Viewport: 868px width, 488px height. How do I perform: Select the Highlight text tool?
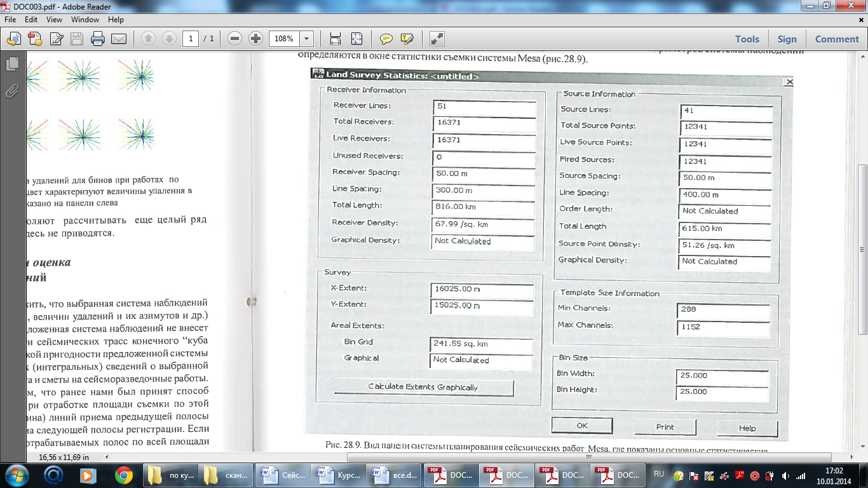pyautogui.click(x=407, y=39)
